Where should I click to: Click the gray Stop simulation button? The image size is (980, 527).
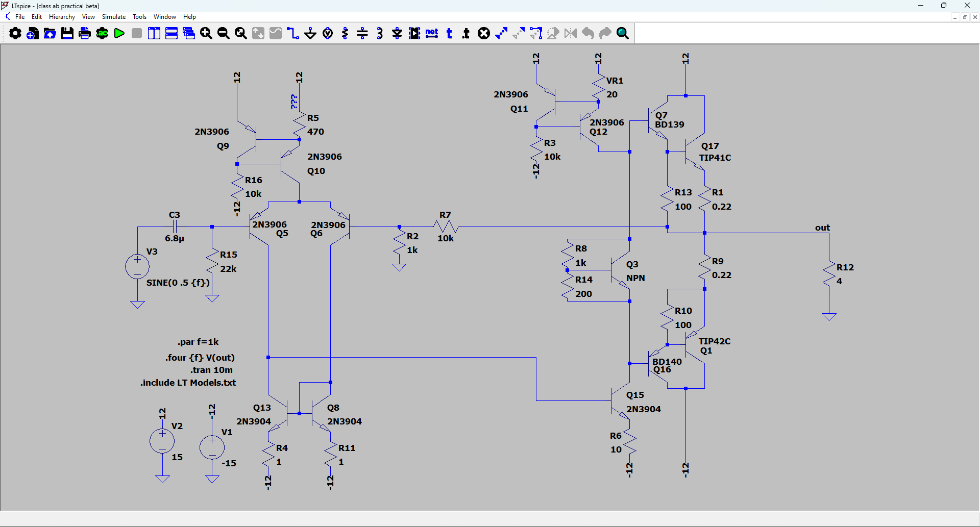pos(137,34)
